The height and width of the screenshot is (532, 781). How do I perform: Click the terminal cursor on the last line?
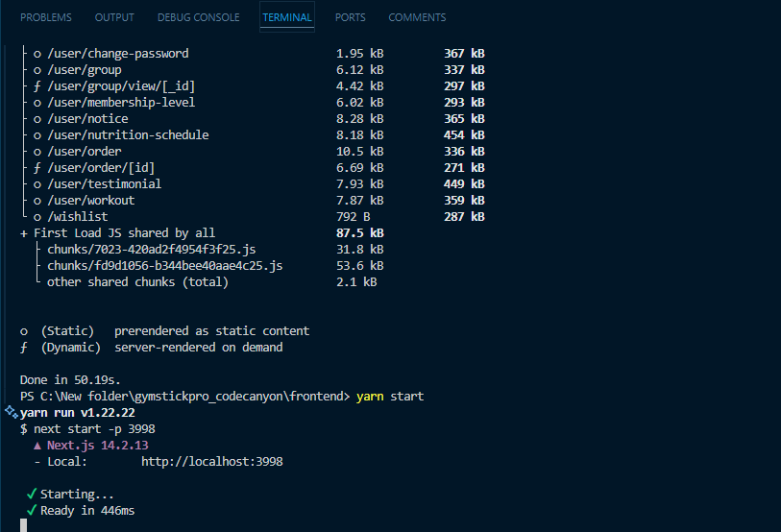(x=24, y=525)
